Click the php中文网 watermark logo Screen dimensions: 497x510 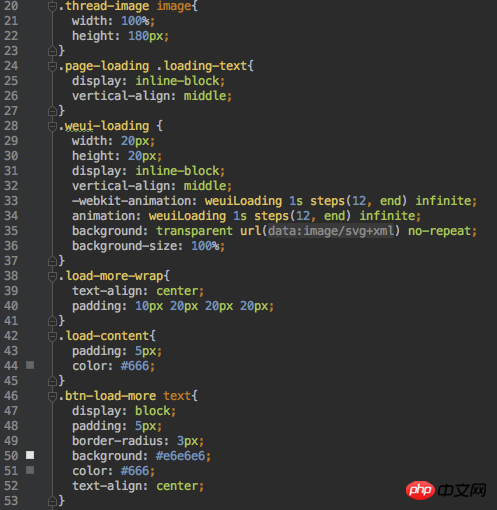tap(446, 490)
